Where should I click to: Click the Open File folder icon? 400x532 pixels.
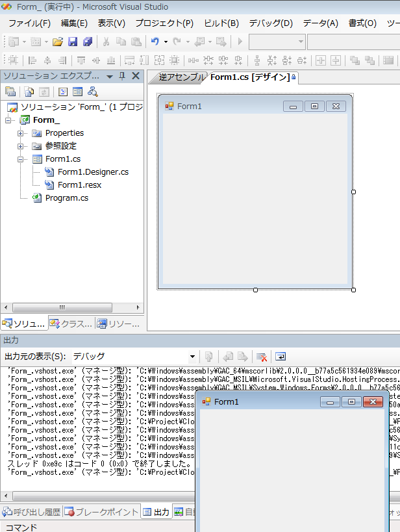[58, 42]
